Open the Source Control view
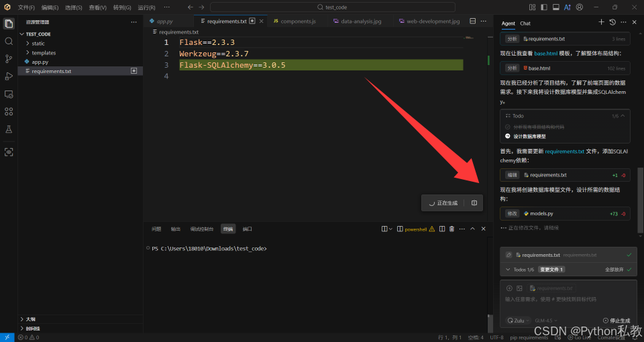 pyautogui.click(x=9, y=58)
